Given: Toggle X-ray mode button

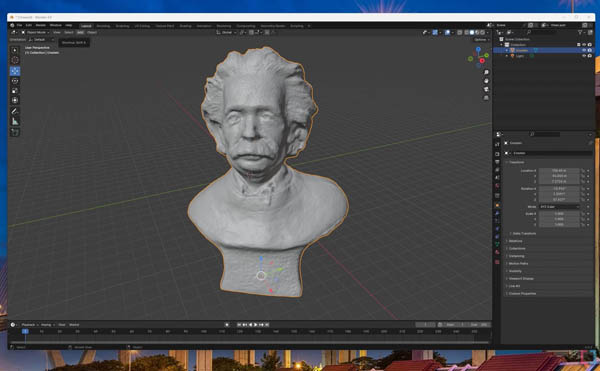Looking at the screenshot, I should click(460, 33).
